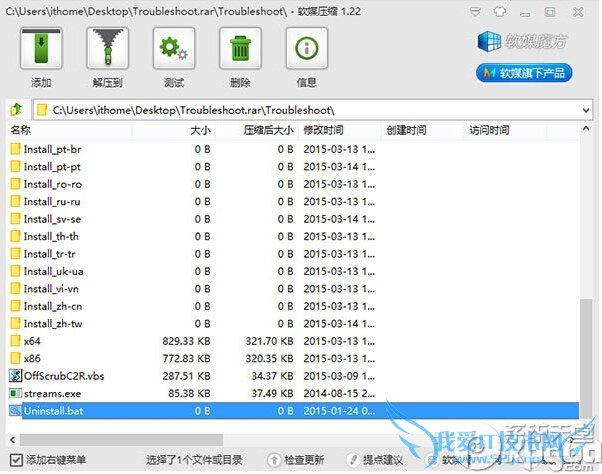Select folder icon of Install_pt-pt
602x474 pixels.
(15, 166)
